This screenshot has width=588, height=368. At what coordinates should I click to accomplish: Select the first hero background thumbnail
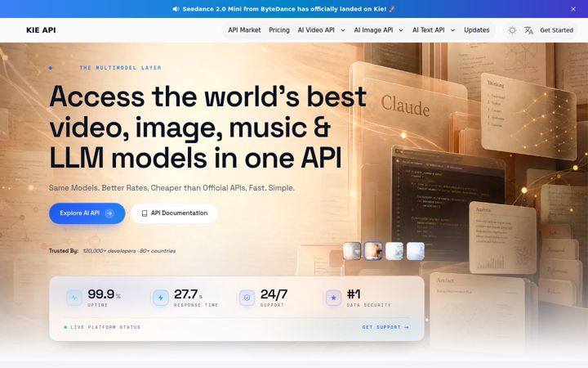tap(352, 251)
